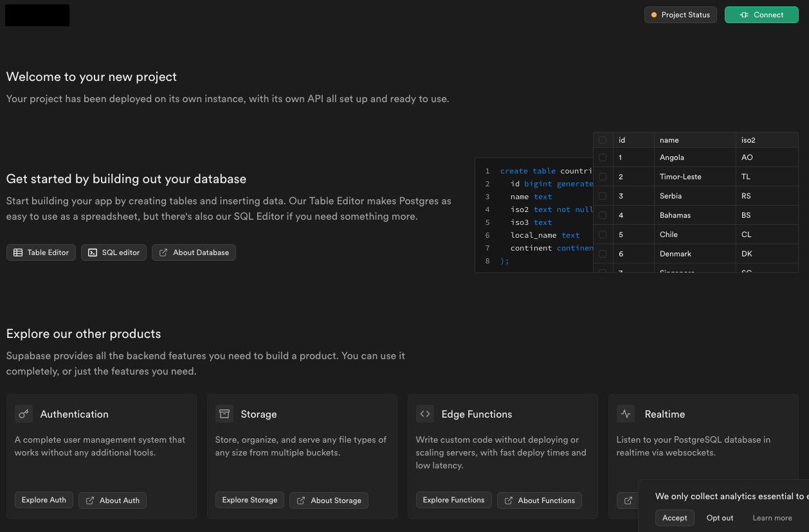Open the About Functions documentation link
Image resolution: width=809 pixels, height=532 pixels.
540,501
